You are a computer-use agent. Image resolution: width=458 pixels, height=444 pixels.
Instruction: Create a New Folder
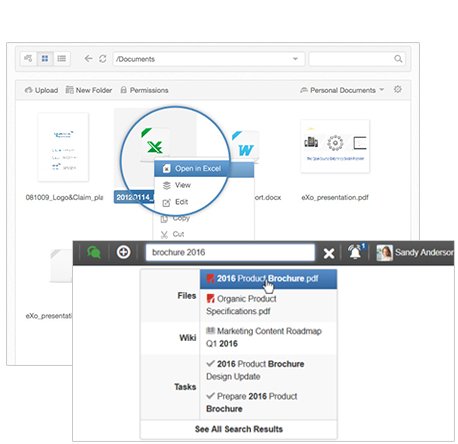click(x=89, y=90)
